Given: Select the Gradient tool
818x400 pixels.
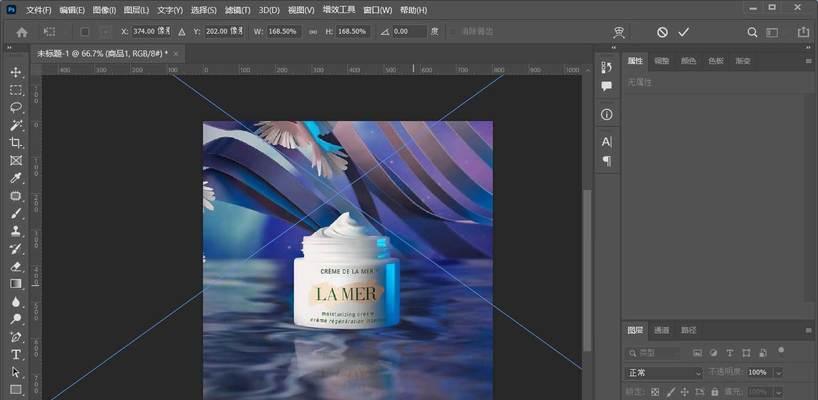Looking at the screenshot, I should [x=16, y=284].
